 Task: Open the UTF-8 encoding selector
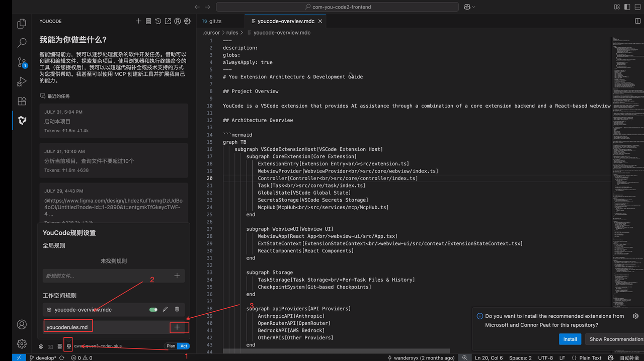coord(545,358)
